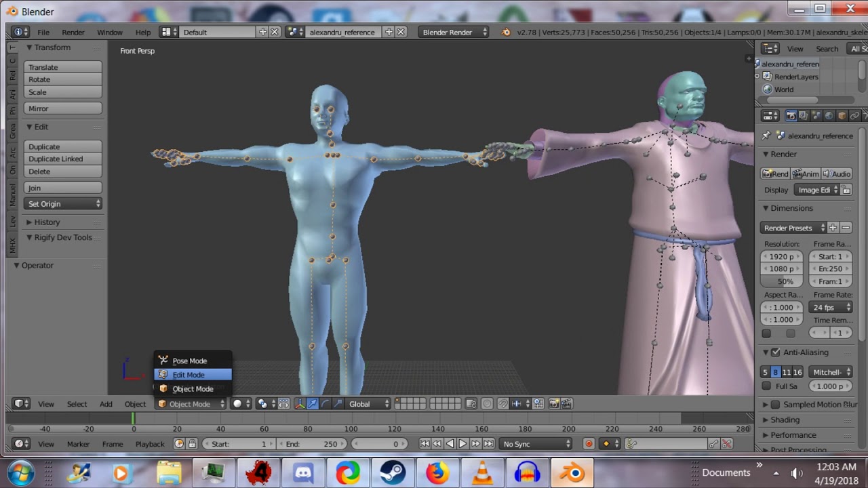Image resolution: width=868 pixels, height=488 pixels.
Task: Open the No Sync playback dropdown
Action: click(x=536, y=444)
